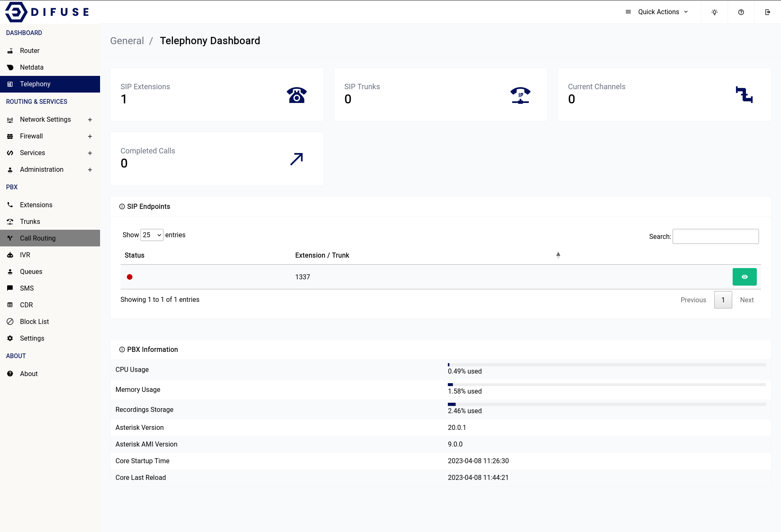Click the Trunks icon
The width and height of the screenshot is (781, 532).
pyautogui.click(x=10, y=222)
